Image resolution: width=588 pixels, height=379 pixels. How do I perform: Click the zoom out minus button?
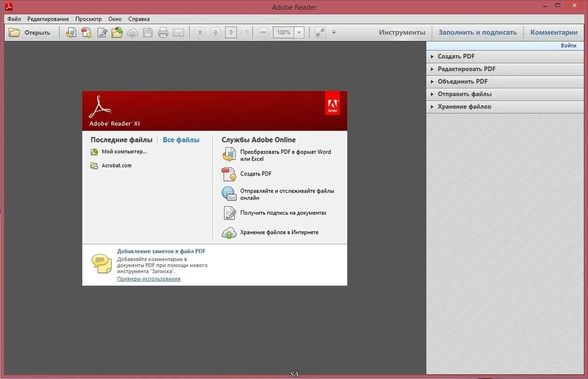click(x=263, y=33)
